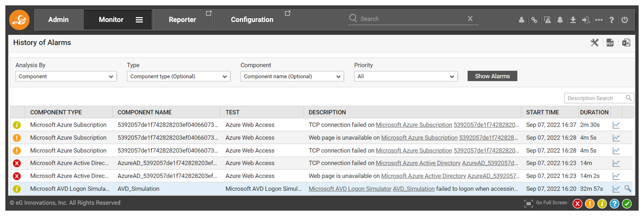Click the Description Search magnifier icon

coord(629,98)
